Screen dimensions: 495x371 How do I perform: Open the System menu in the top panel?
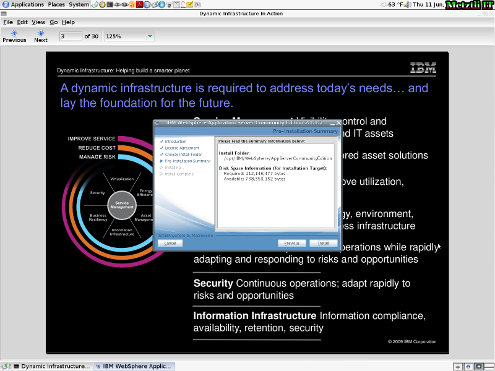click(79, 4)
